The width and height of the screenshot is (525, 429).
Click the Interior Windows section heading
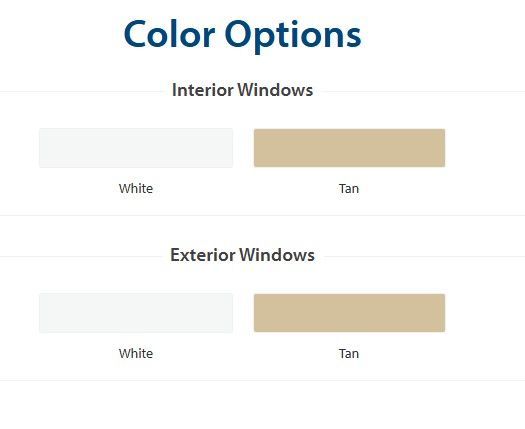click(x=242, y=90)
